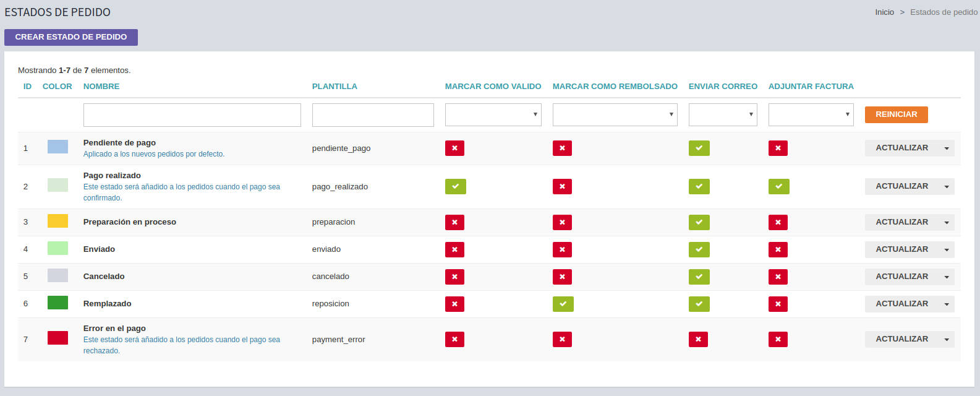The image size is (980, 396).
Task: Click Enviado send email green check icon
Action: [699, 249]
